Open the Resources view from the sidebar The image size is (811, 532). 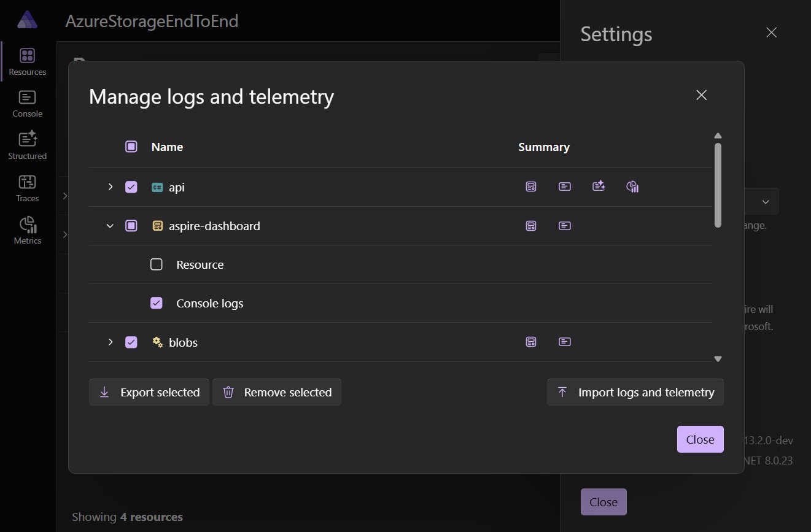27,61
